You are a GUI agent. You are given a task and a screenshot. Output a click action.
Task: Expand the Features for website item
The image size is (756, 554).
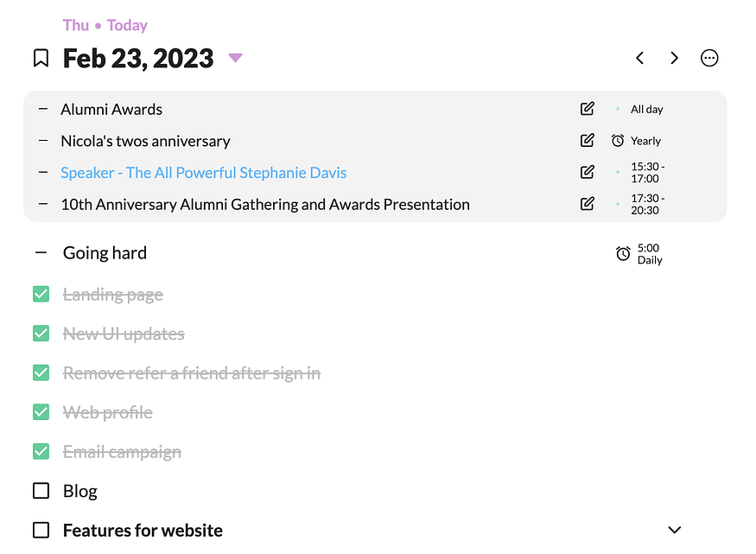675,530
